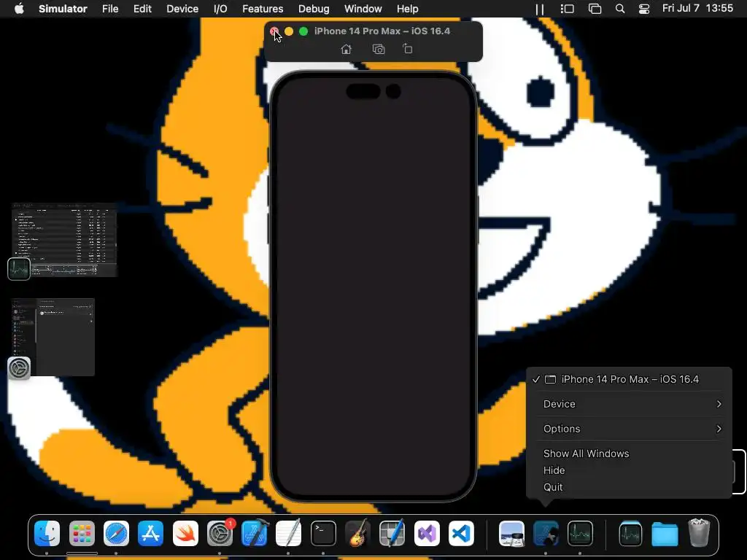Screen dimensions: 747x560
Task: Click the iPhone simulator screen
Action: pos(373,286)
